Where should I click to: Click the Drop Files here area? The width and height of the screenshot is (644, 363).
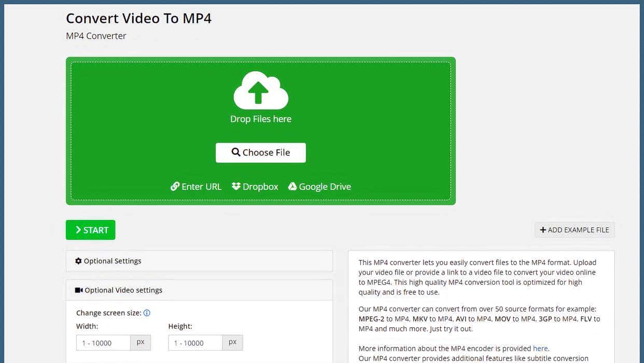[x=260, y=119]
